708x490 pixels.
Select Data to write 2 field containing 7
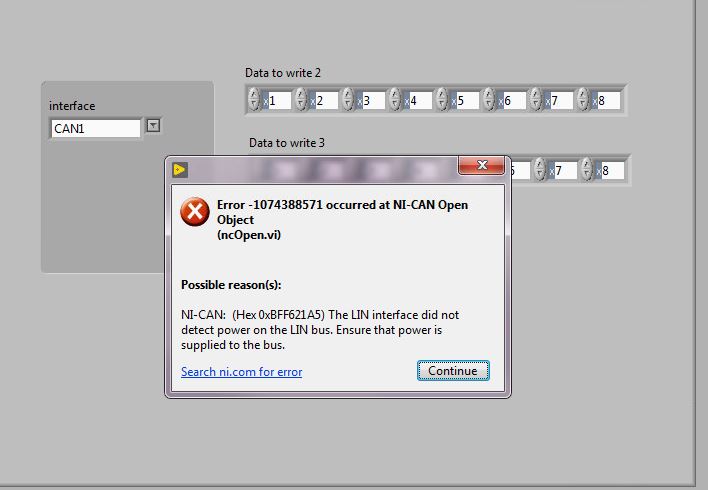(x=560, y=100)
